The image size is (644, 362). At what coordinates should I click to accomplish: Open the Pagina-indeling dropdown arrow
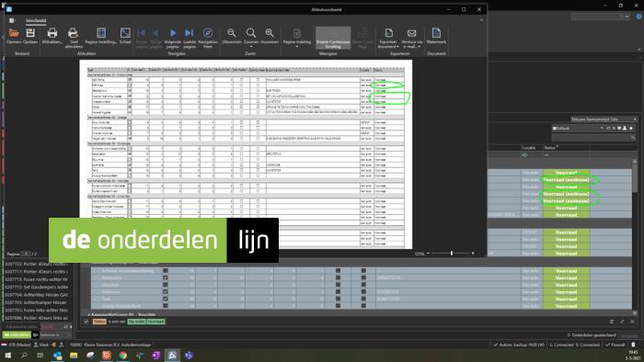click(x=297, y=47)
